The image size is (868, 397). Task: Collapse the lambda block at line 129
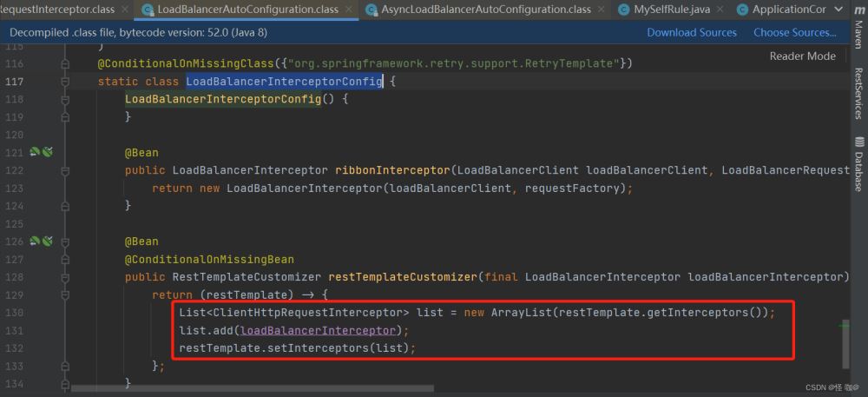click(x=65, y=294)
